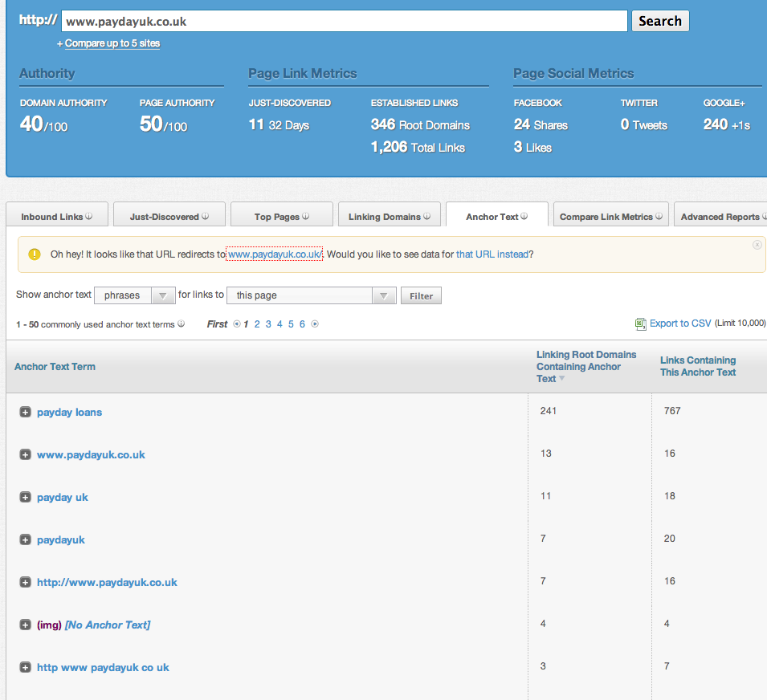Open the 'this page' links dropdown

(x=312, y=295)
